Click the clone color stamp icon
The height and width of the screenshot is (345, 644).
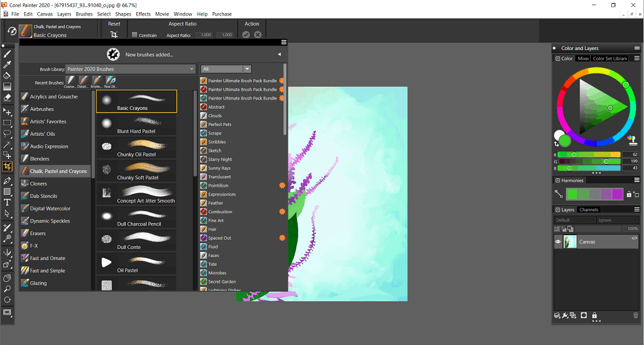coord(633,141)
